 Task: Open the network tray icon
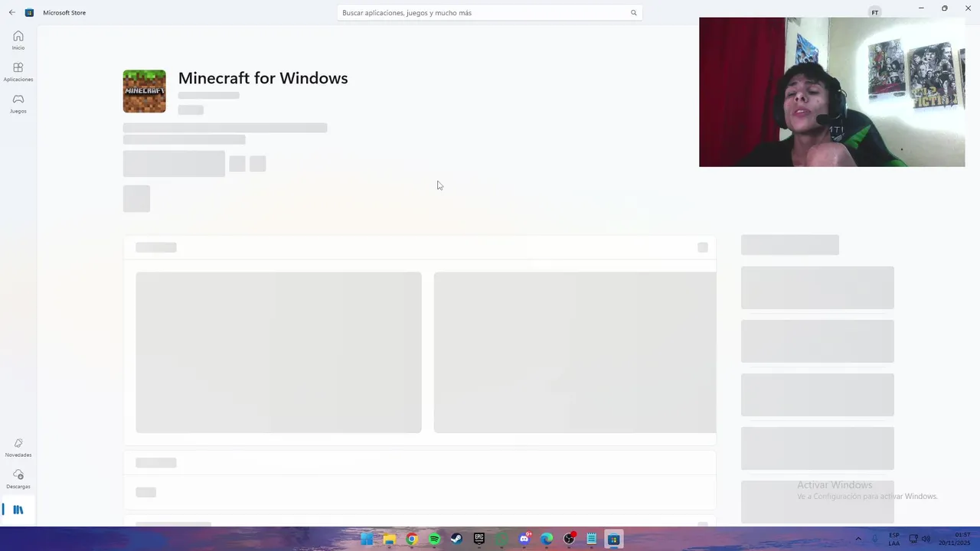(x=913, y=540)
